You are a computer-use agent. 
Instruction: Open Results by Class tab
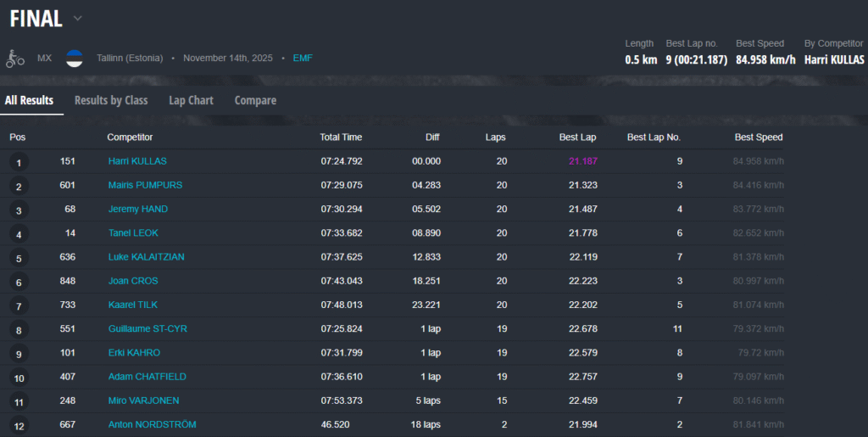pyautogui.click(x=111, y=100)
